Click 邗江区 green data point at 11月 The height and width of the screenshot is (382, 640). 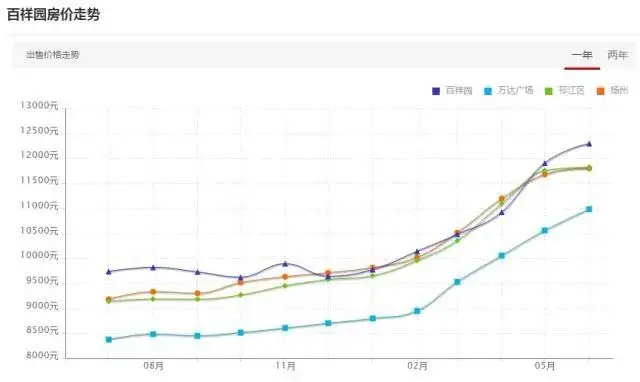pos(285,286)
